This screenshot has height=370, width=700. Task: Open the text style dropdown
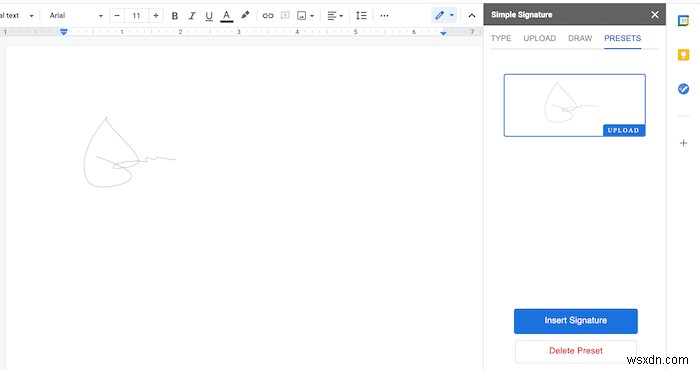point(17,16)
